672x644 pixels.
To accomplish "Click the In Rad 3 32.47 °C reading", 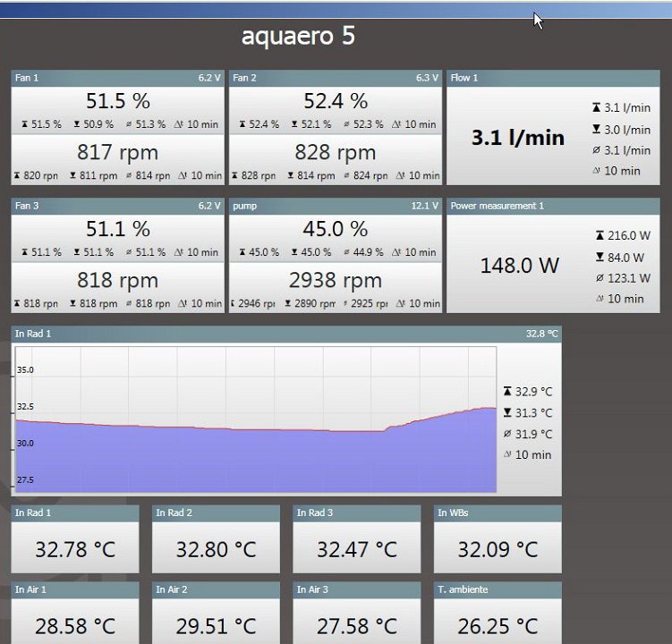I will pos(357,550).
